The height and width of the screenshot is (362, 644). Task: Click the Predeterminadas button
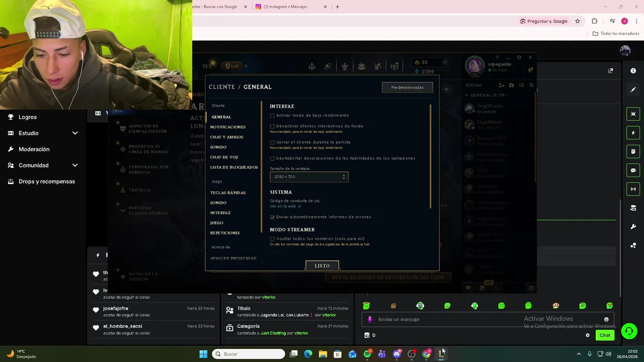click(408, 87)
